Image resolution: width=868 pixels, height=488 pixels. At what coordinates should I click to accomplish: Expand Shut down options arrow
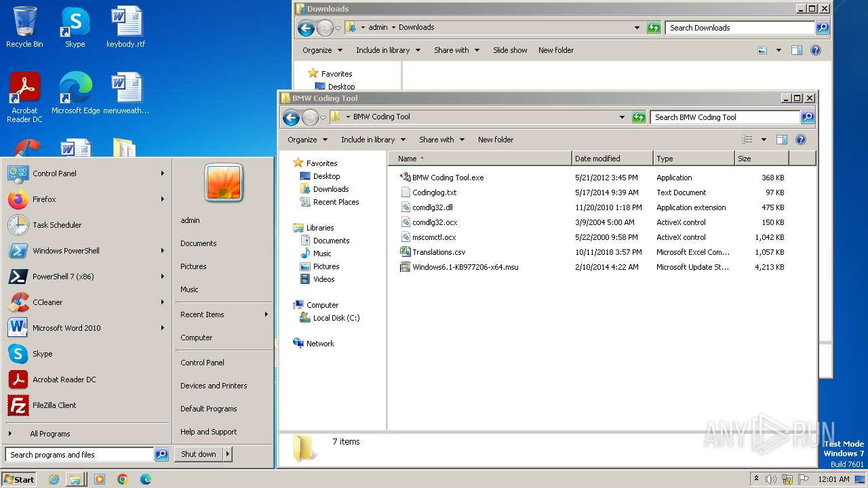tap(228, 454)
